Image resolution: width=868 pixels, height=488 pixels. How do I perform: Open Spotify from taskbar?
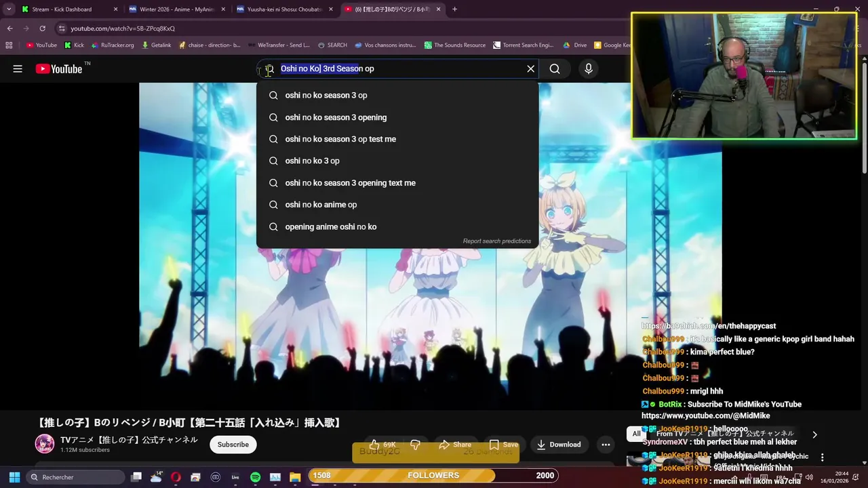[256, 477]
